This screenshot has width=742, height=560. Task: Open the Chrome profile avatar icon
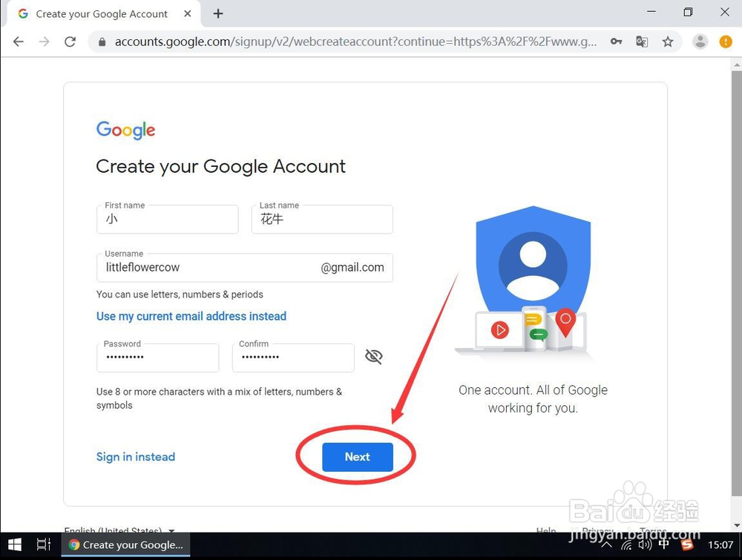coord(700,42)
